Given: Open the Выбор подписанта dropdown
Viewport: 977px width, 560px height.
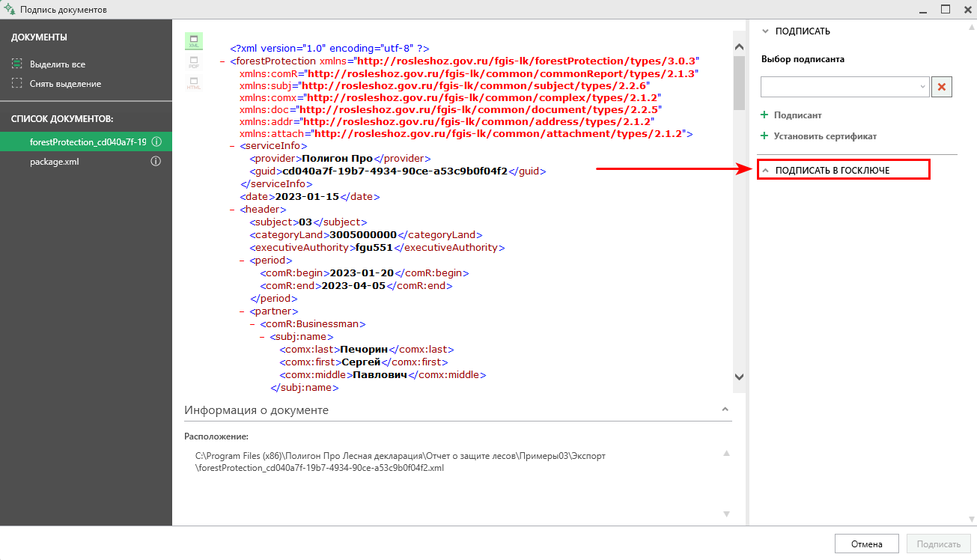Looking at the screenshot, I should click(x=845, y=87).
